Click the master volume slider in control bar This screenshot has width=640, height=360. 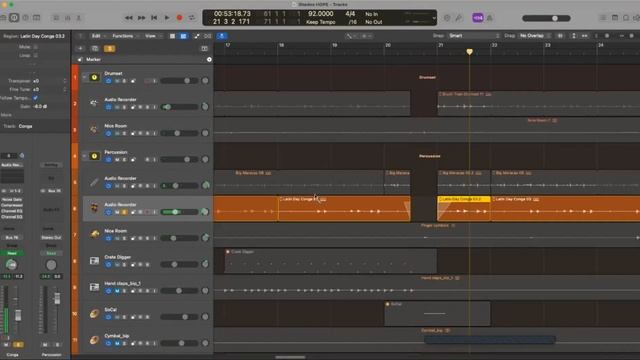click(x=546, y=18)
